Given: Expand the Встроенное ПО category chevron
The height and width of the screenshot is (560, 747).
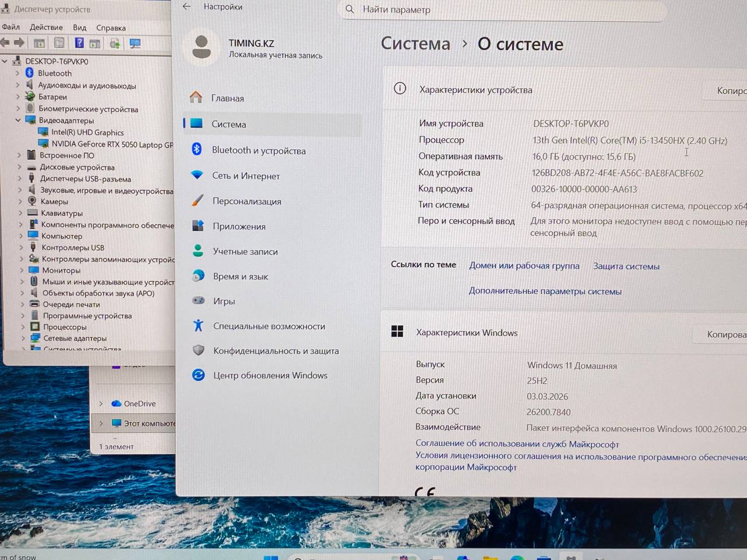Looking at the screenshot, I should pyautogui.click(x=19, y=155).
